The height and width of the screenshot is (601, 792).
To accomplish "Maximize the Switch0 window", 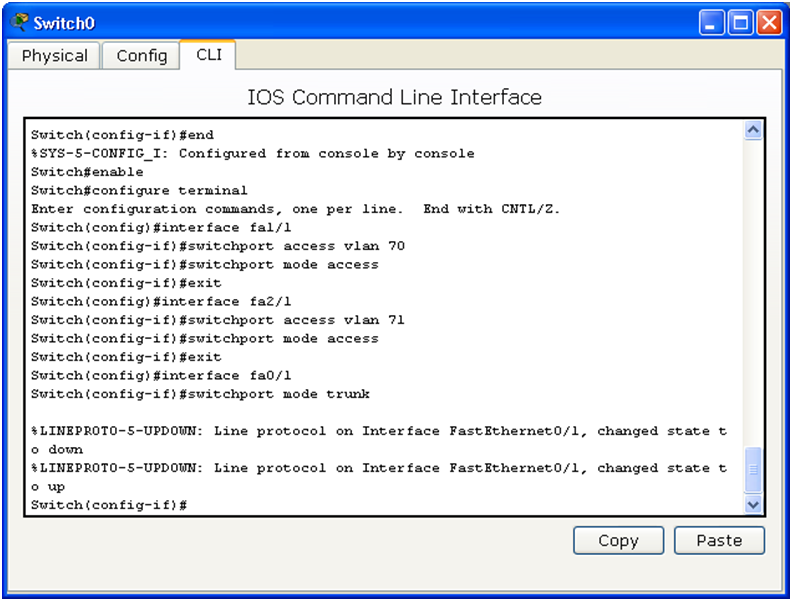I will (740, 23).
